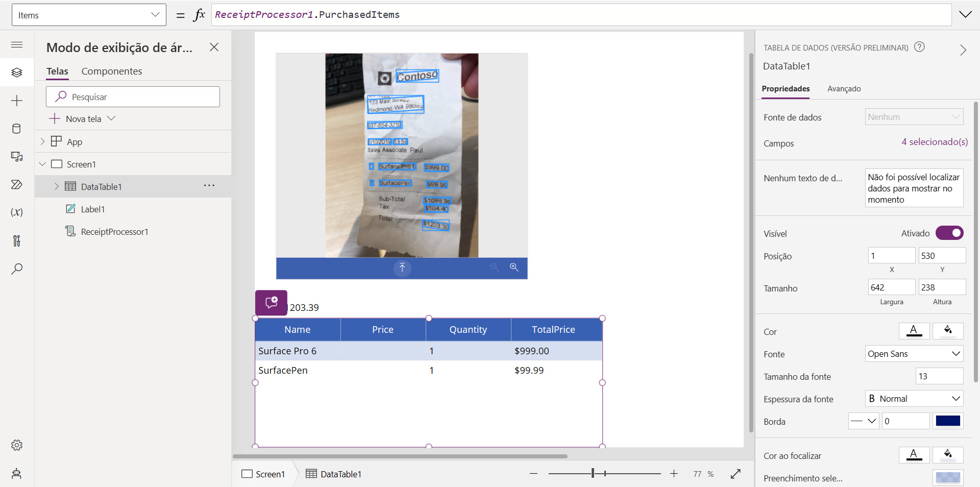980x487 pixels.
Task: Zoom in on the receipt image
Action: click(x=514, y=267)
